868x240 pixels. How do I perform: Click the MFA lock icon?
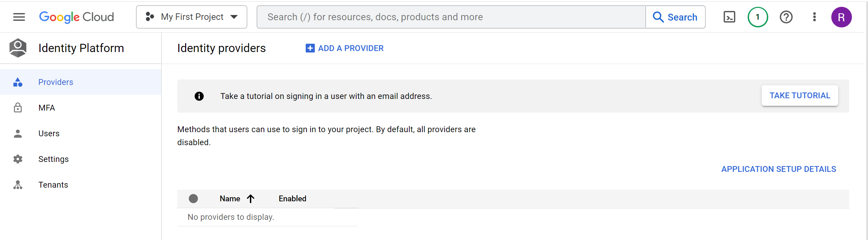tap(18, 108)
